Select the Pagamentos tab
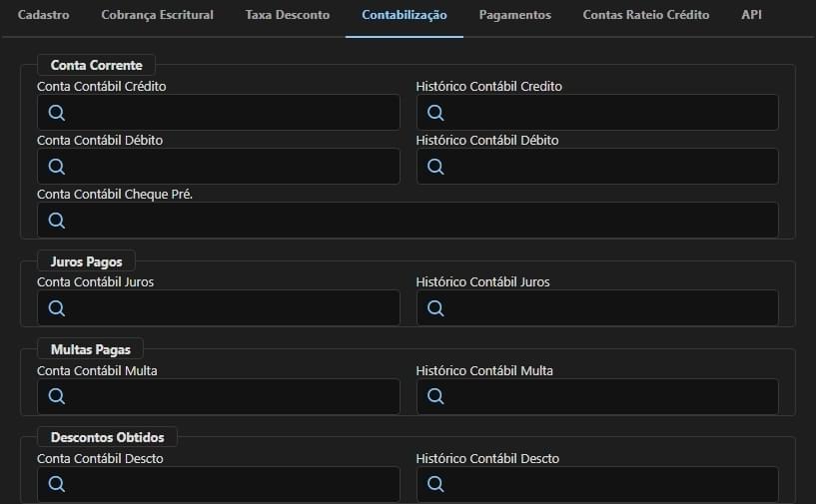The image size is (816, 504). click(514, 15)
